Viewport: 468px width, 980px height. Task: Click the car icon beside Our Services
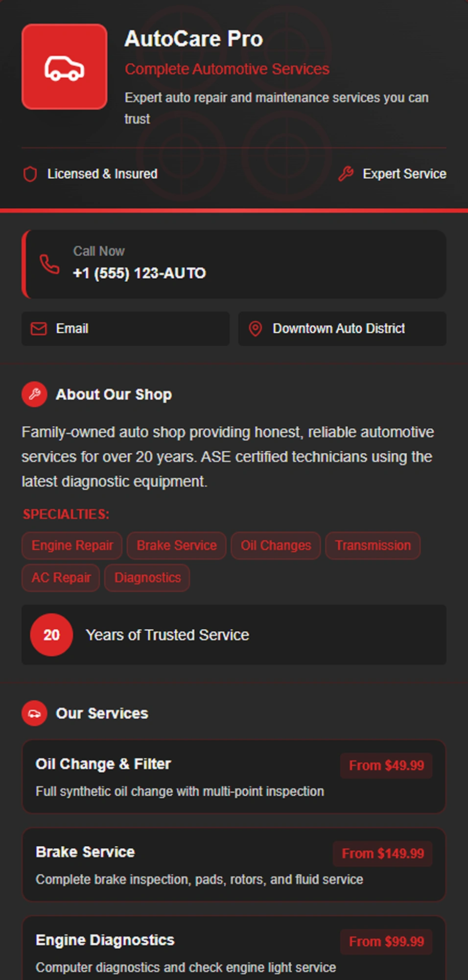34,713
